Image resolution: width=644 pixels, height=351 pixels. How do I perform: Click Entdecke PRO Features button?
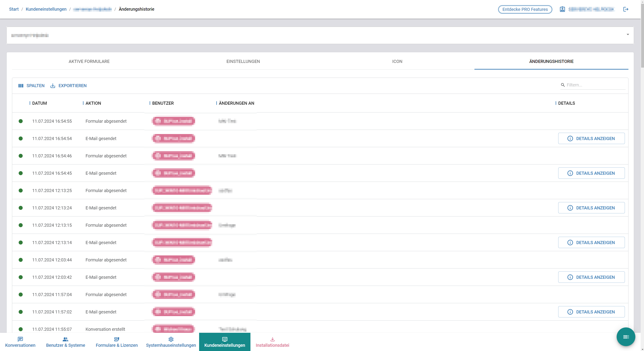coord(525,10)
